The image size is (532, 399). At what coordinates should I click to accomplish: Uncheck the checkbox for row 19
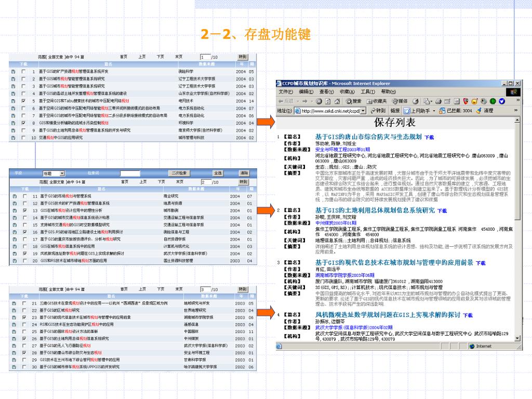[x=25, y=254]
